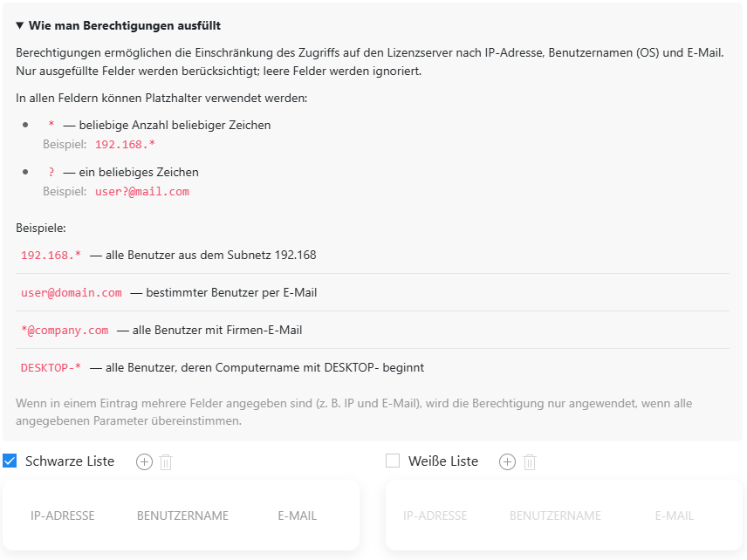Image resolution: width=747 pixels, height=560 pixels.
Task: Enable the Weiße Liste checkbox
Action: coord(393,461)
